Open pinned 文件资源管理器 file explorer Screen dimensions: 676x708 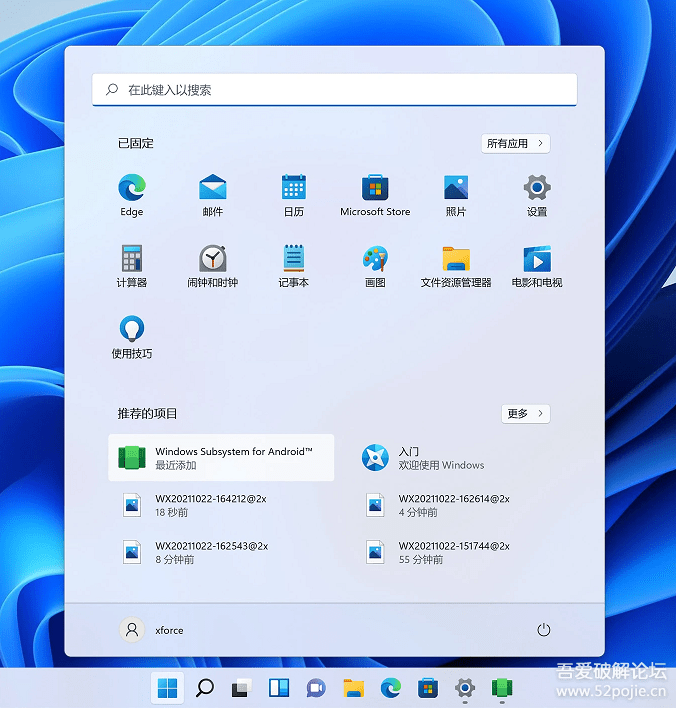click(456, 266)
